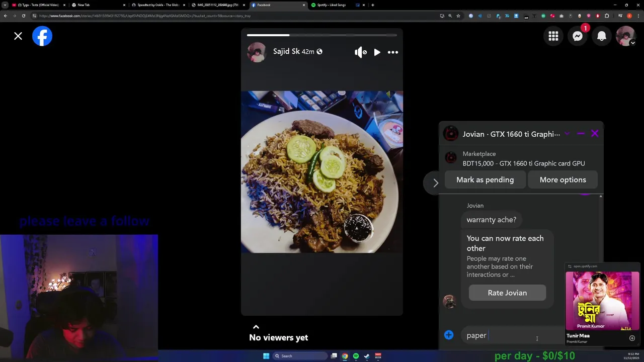The height and width of the screenshot is (362, 644).
Task: Open the site information icon in the address bar
Action: coord(34,16)
